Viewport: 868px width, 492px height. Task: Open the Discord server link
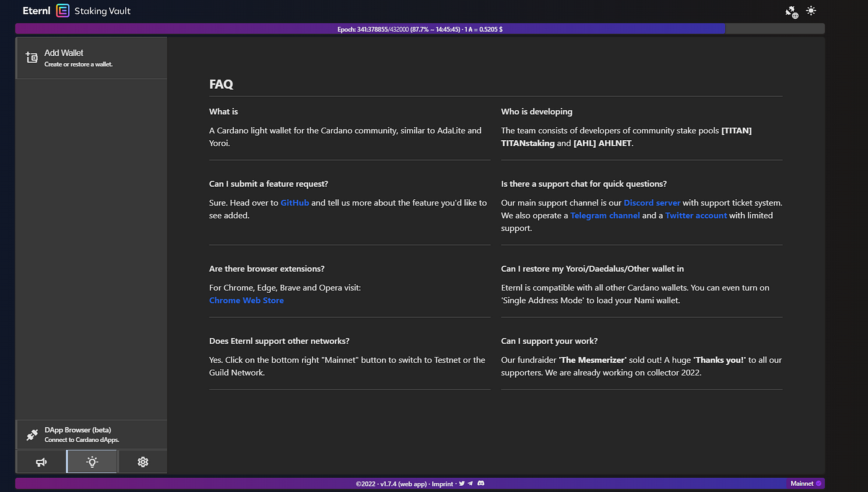coord(652,203)
